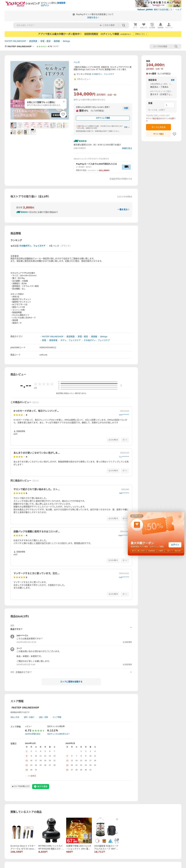Viewport: 186px width, 868px height.
Task: Click the search magnifier button
Action: pos(124,25)
